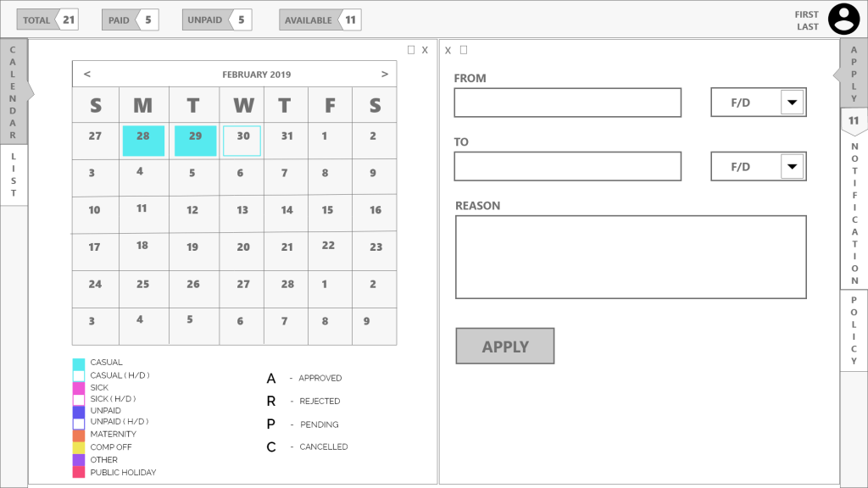
Task: Select the cyan casual leave day 29
Action: 196,141
